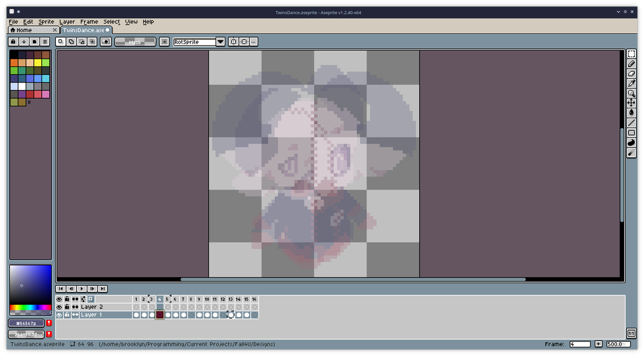Toggle visibility of Layer 2
644x356 pixels.
point(60,307)
